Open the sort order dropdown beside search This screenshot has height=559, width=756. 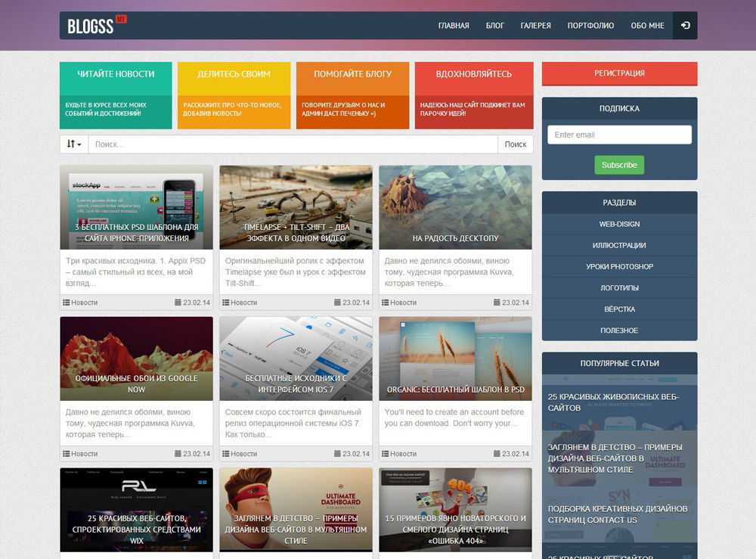(74, 144)
